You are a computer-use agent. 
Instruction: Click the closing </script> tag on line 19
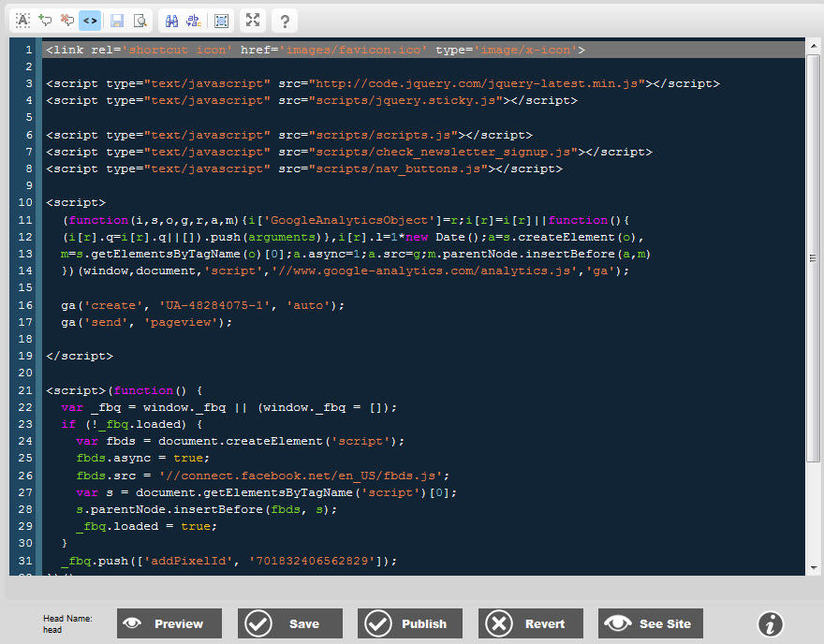[x=80, y=356]
